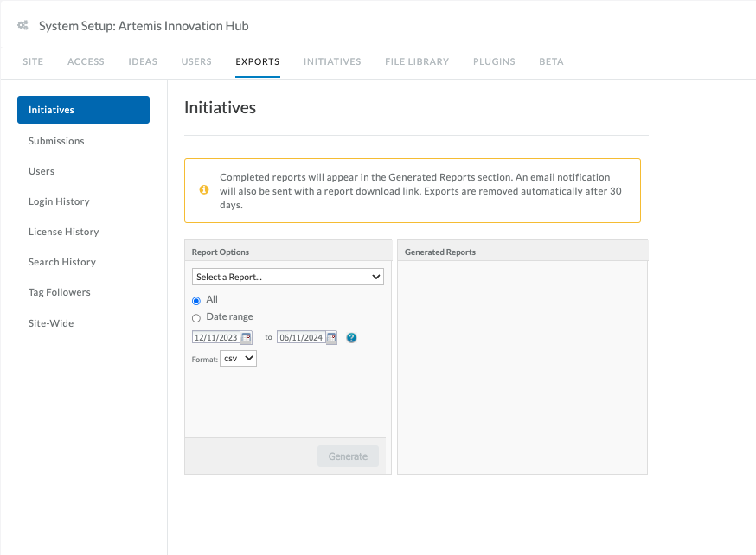Expand the csv Format dropdown
This screenshot has width=756, height=555.
[x=238, y=359]
